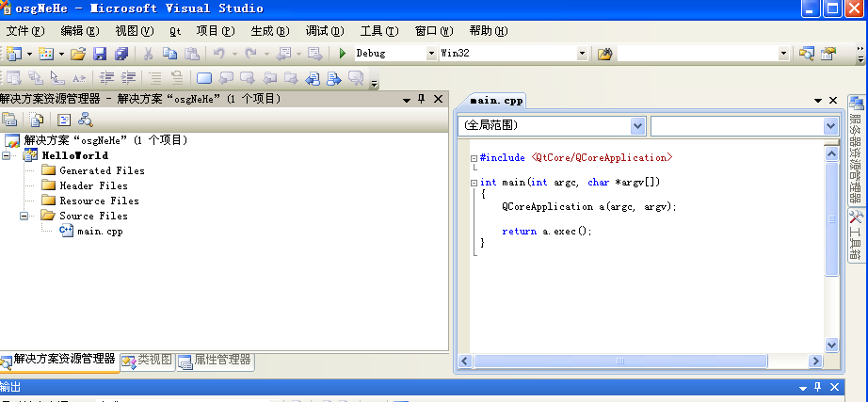Switch to the 类视图 tab
The width and height of the screenshot is (868, 402).
148,361
